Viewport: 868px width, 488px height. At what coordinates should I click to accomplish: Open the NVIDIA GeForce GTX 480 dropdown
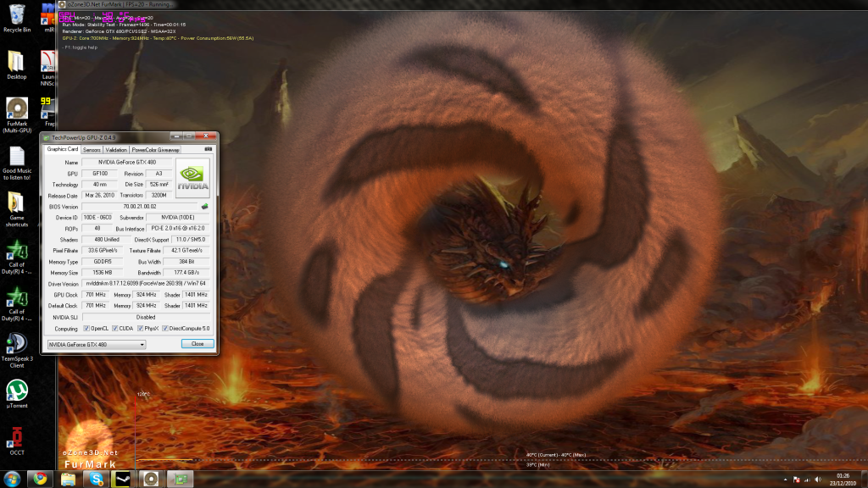[x=97, y=345]
